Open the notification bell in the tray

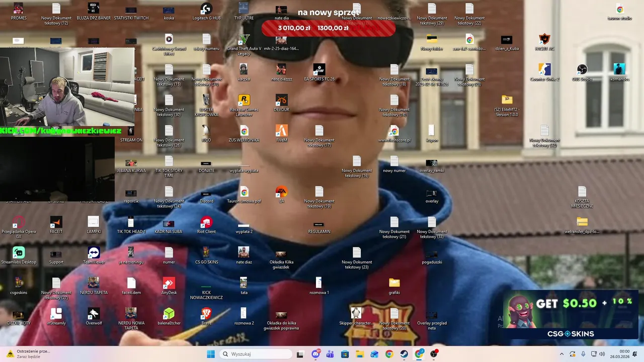pos(635,354)
